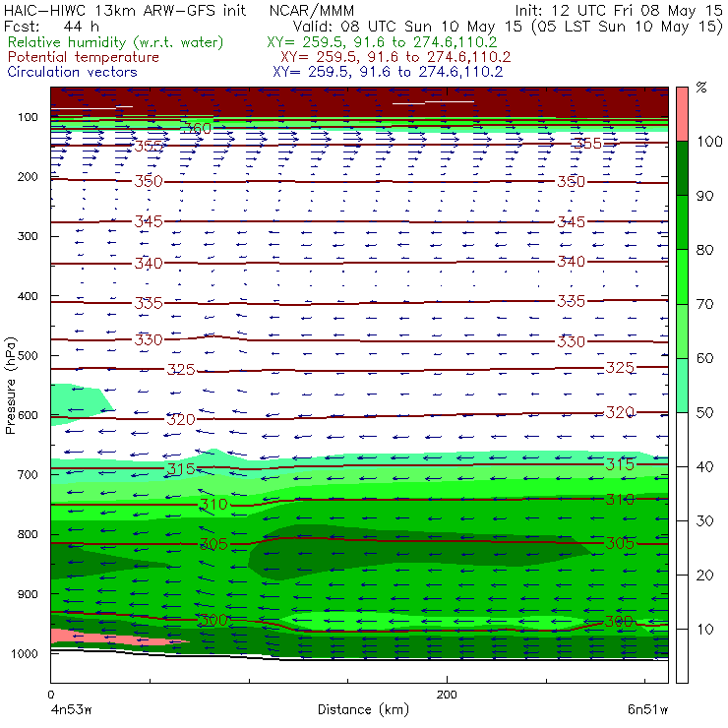This screenshot has width=728, height=728.
Task: Click the '4n53w' start location label
Action: pyautogui.click(x=71, y=709)
